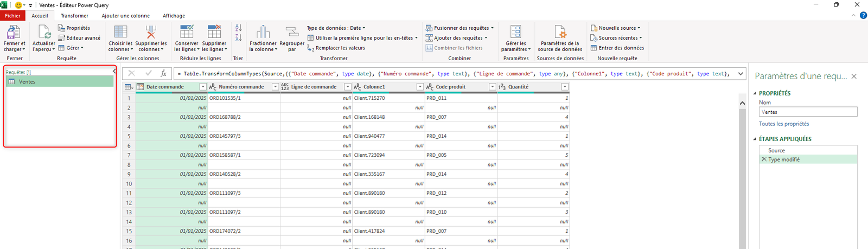Image resolution: width=868 pixels, height=249 pixels.
Task: Confirm the formula with the checkmark icon
Action: point(148,73)
